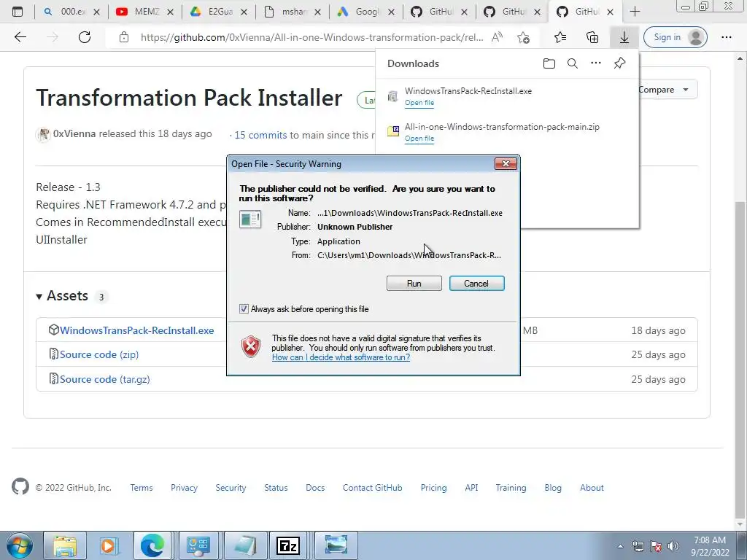The height and width of the screenshot is (560, 747).
Task: Open File Explorer from taskbar
Action: click(x=65, y=545)
